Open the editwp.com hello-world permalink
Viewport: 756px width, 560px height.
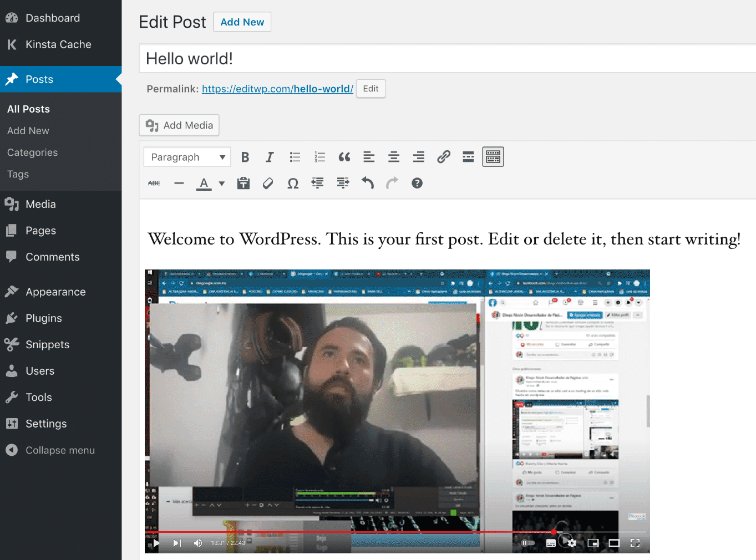click(277, 89)
